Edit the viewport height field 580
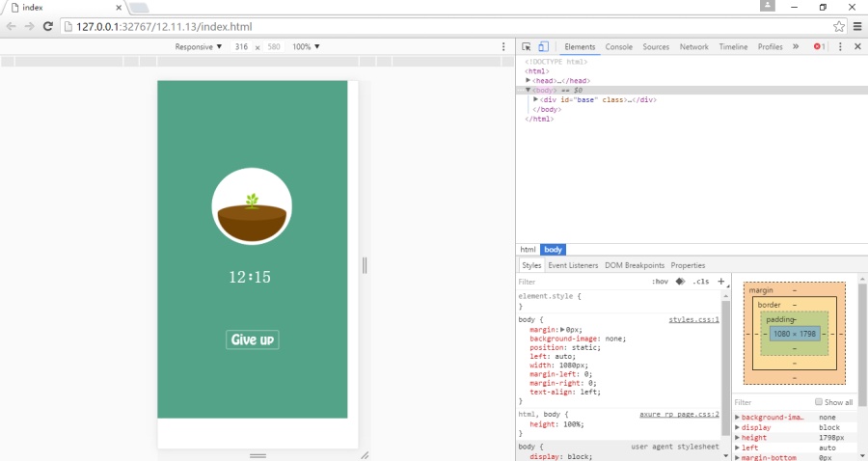Screen dimensions: 868x461 coord(274,46)
